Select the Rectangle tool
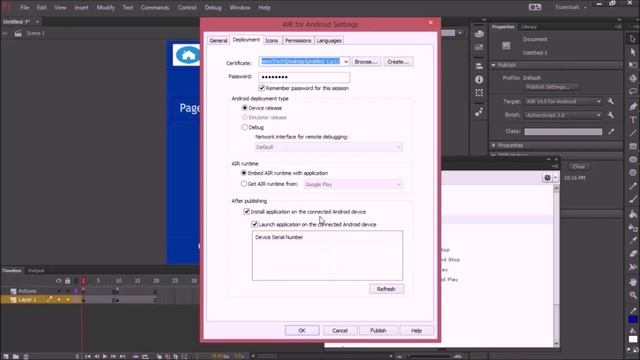 click(633, 146)
